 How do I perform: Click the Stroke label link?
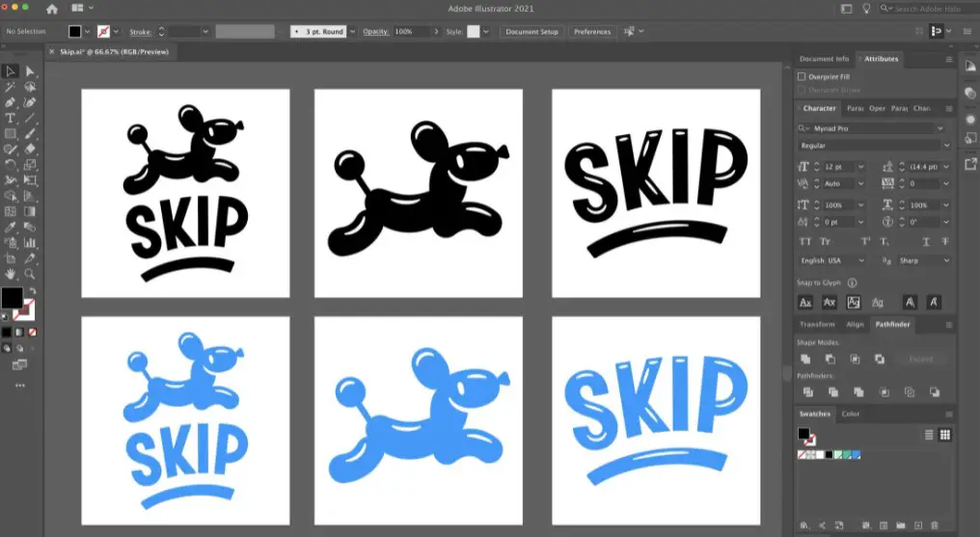coord(141,31)
